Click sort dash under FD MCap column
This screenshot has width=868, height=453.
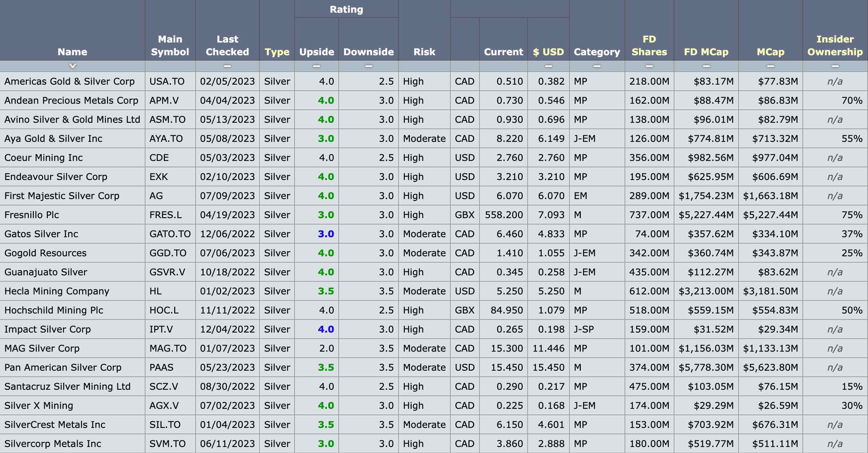click(x=706, y=66)
